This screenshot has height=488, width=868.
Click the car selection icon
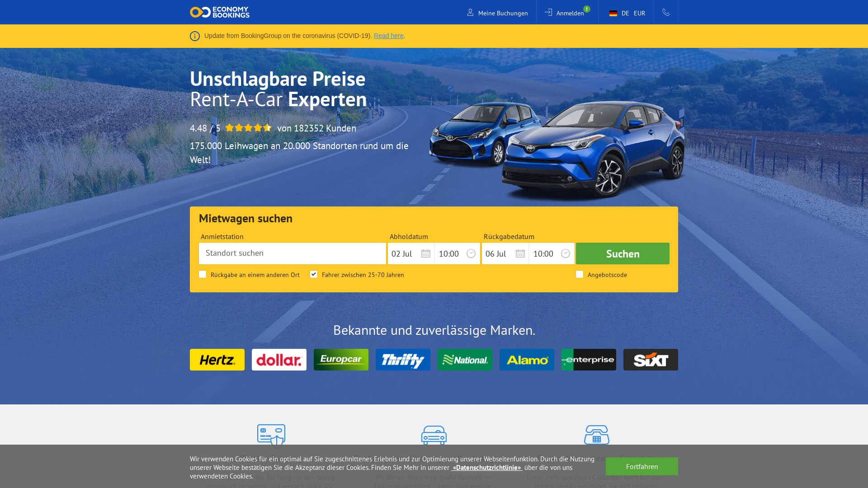434,435
